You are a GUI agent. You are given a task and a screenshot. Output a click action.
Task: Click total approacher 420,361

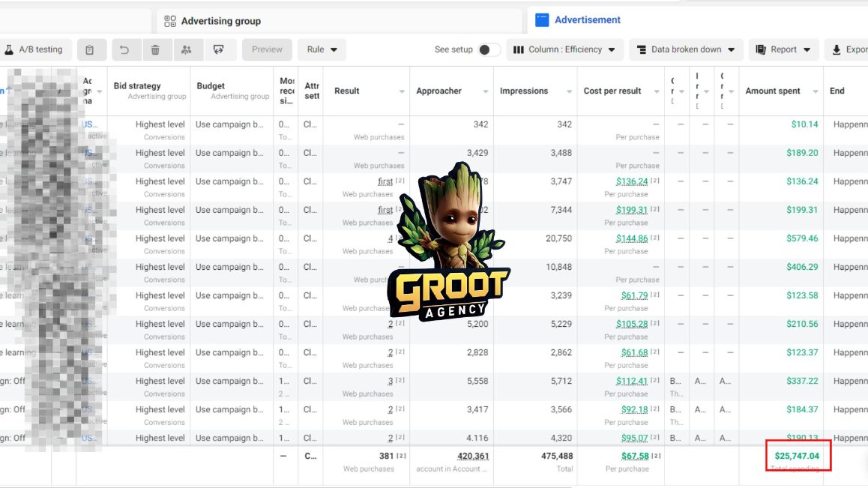pyautogui.click(x=473, y=457)
